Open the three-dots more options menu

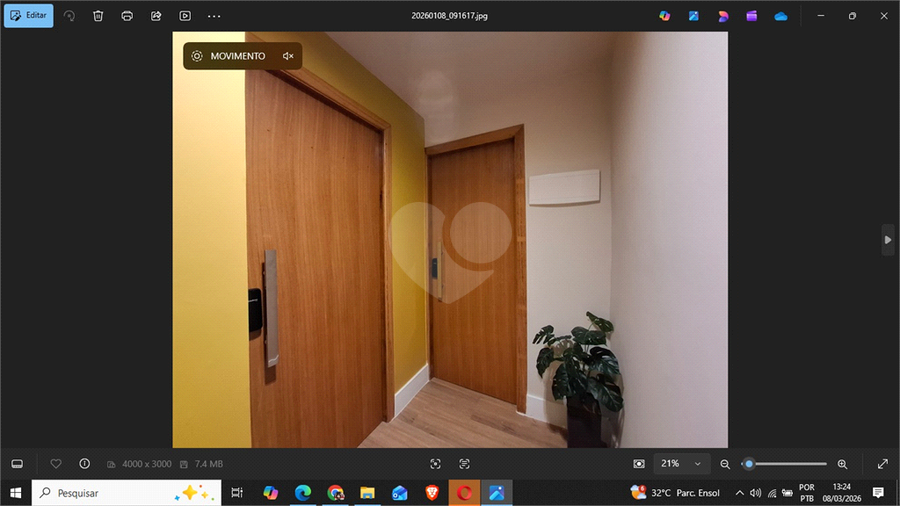coord(214,16)
